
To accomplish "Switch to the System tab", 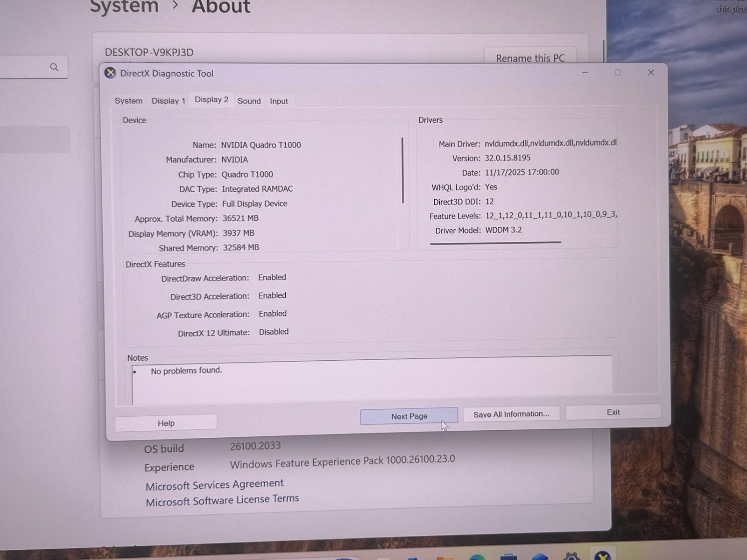I will coord(128,101).
